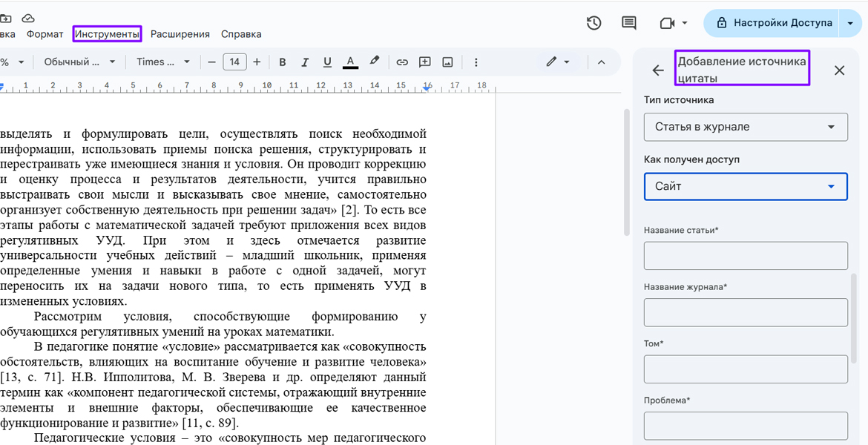The height and width of the screenshot is (445, 868).
Task: Open the Расширения menu
Action: pos(180,34)
